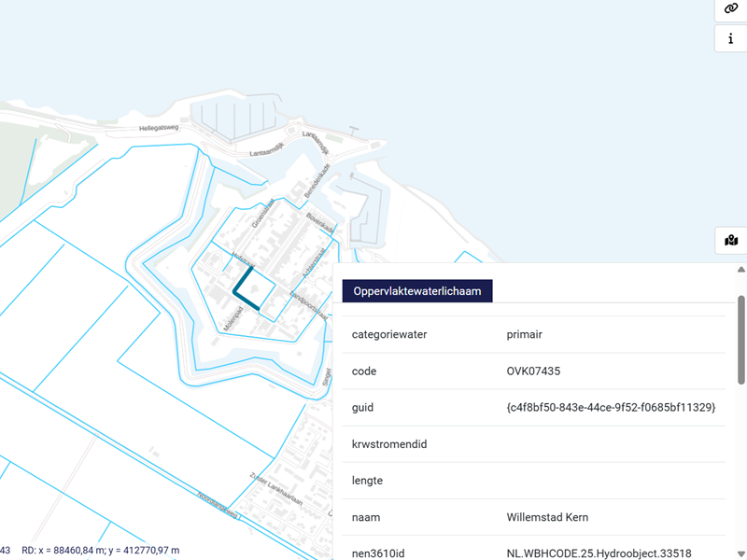This screenshot has height=560, width=747.
Task: Click the guid value text
Action: pyautogui.click(x=611, y=408)
